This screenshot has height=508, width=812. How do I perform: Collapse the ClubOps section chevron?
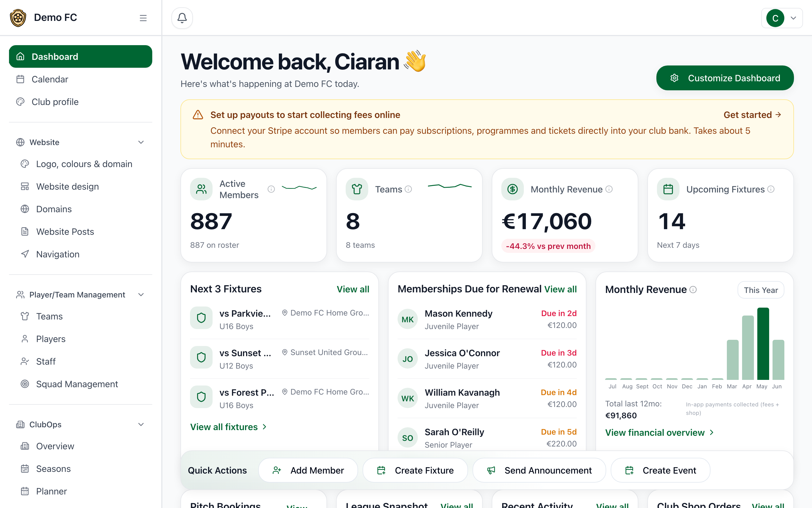(x=141, y=424)
